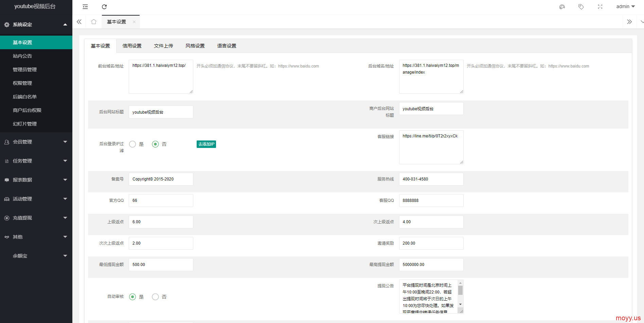Click the 备案号 input field
The height and width of the screenshot is (323, 644).
pos(161,179)
